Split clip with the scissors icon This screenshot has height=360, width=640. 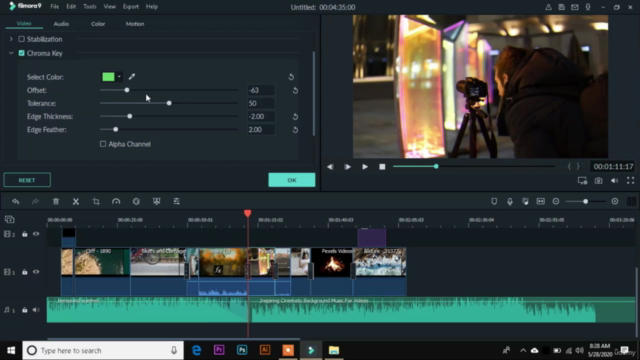76,201
